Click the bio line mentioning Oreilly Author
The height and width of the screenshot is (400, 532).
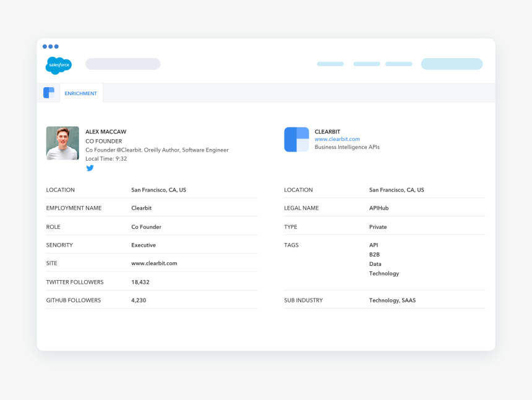pos(157,150)
